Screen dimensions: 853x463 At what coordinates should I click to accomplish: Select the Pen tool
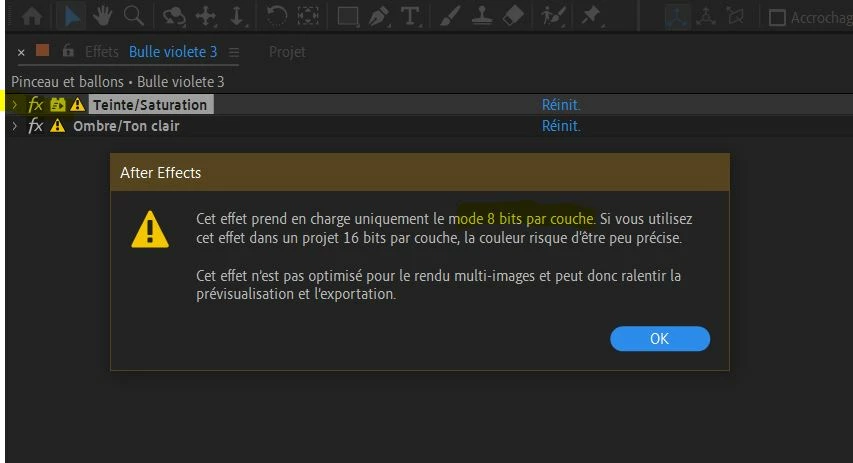click(x=379, y=16)
